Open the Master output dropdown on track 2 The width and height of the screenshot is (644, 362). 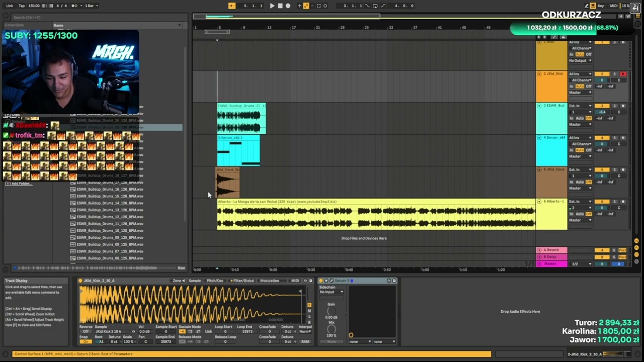[x=581, y=93]
